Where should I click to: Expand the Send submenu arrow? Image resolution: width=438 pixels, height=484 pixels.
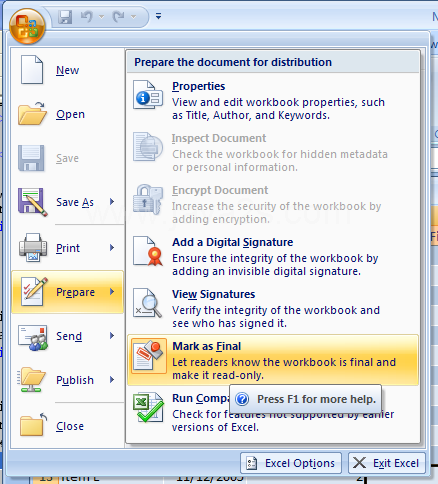click(112, 335)
